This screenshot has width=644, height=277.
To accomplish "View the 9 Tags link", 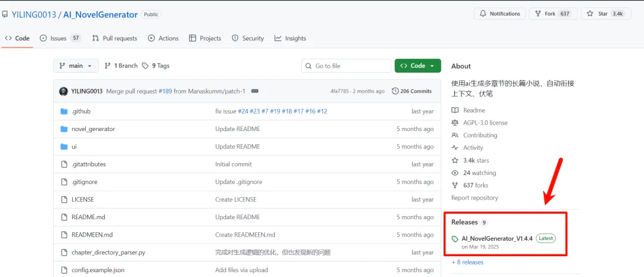I will [x=156, y=66].
